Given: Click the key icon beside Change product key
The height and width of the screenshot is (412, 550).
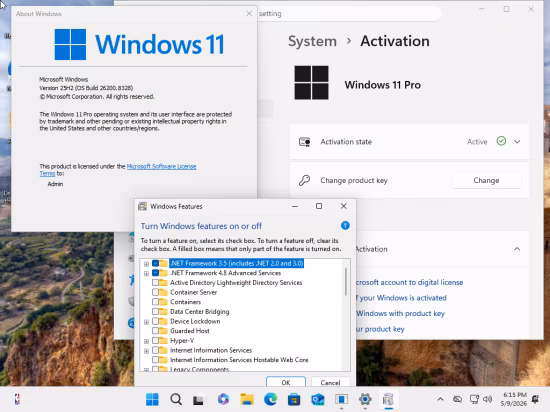Looking at the screenshot, I should tap(304, 180).
